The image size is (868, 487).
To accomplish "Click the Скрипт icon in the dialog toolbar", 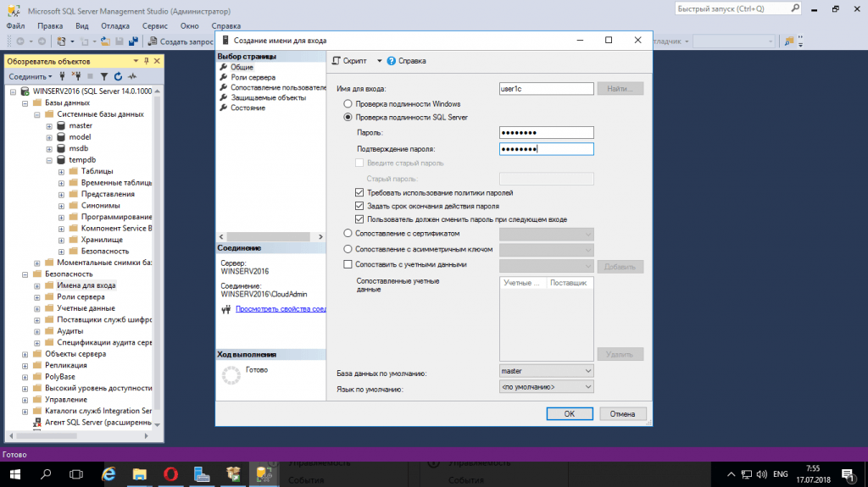I will (337, 61).
